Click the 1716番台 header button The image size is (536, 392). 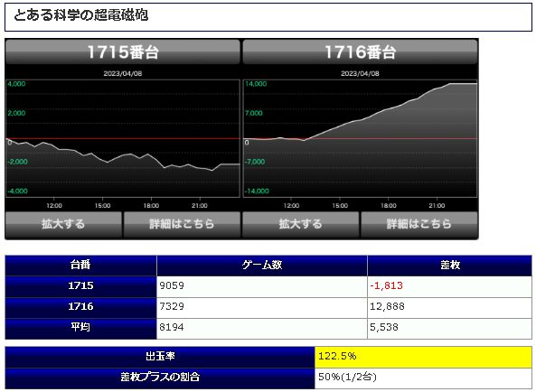click(360, 51)
